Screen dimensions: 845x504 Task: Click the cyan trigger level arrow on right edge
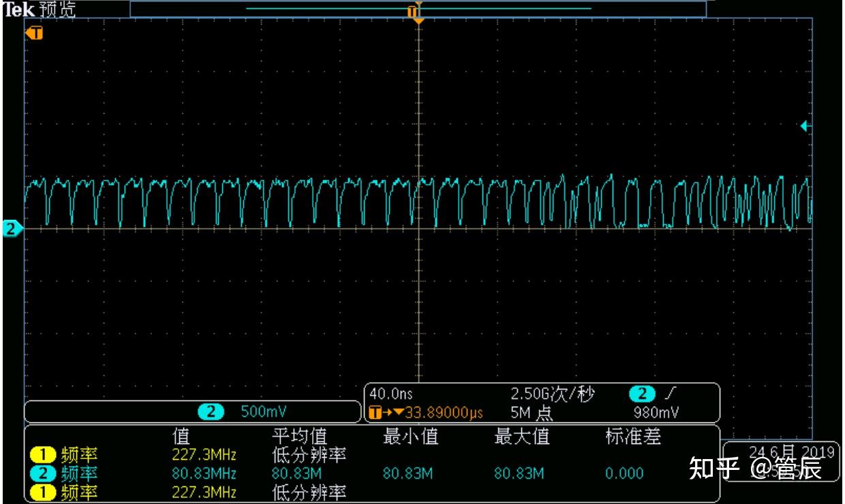[x=805, y=125]
